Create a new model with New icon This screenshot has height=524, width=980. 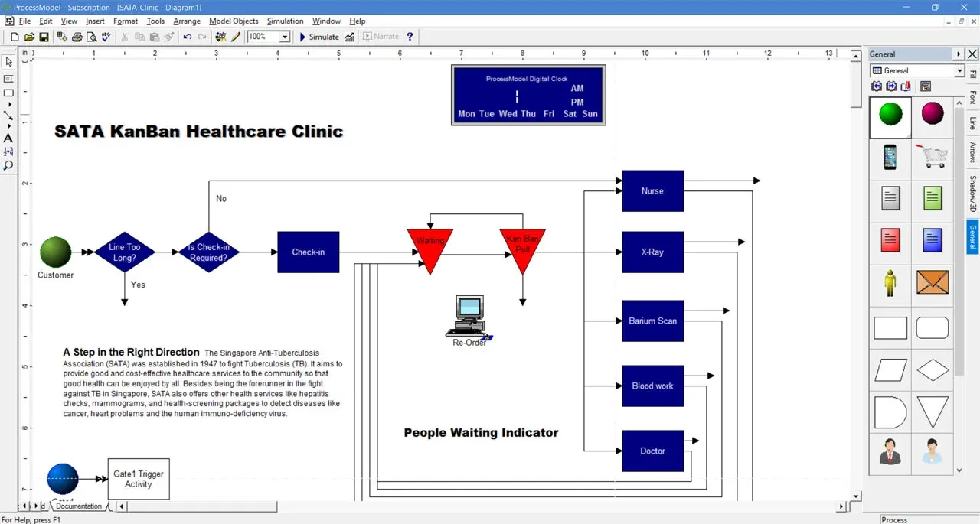pyautogui.click(x=15, y=37)
